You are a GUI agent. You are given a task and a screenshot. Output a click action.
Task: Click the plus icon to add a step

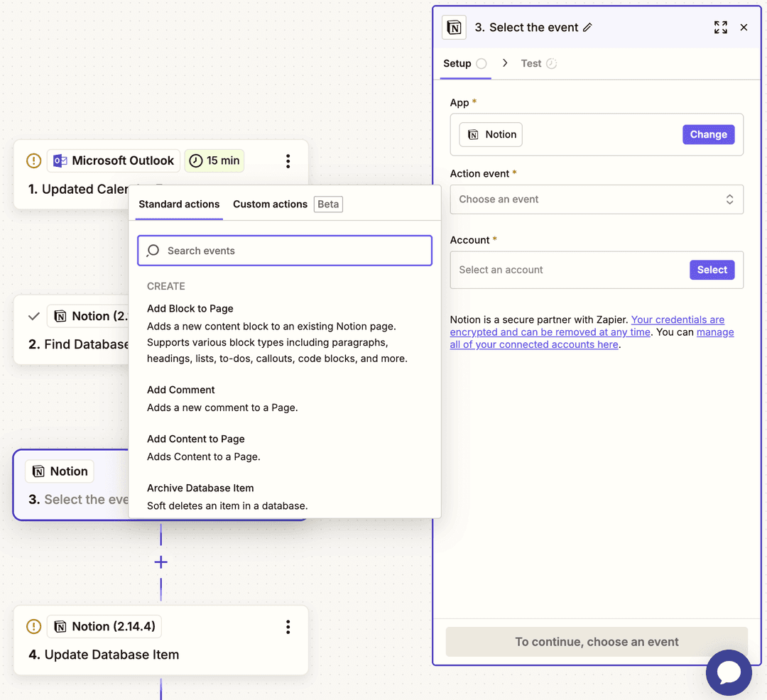[161, 562]
